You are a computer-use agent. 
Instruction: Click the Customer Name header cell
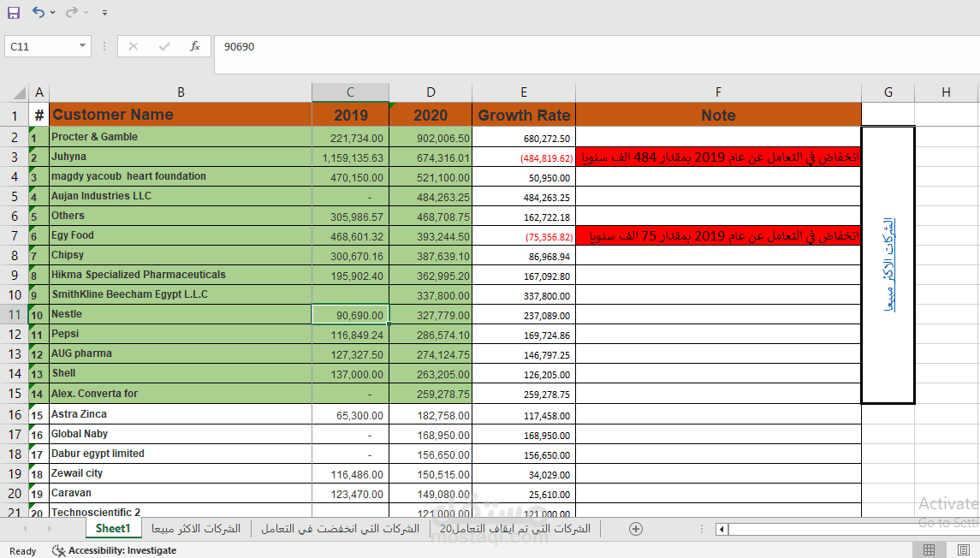[x=181, y=115]
